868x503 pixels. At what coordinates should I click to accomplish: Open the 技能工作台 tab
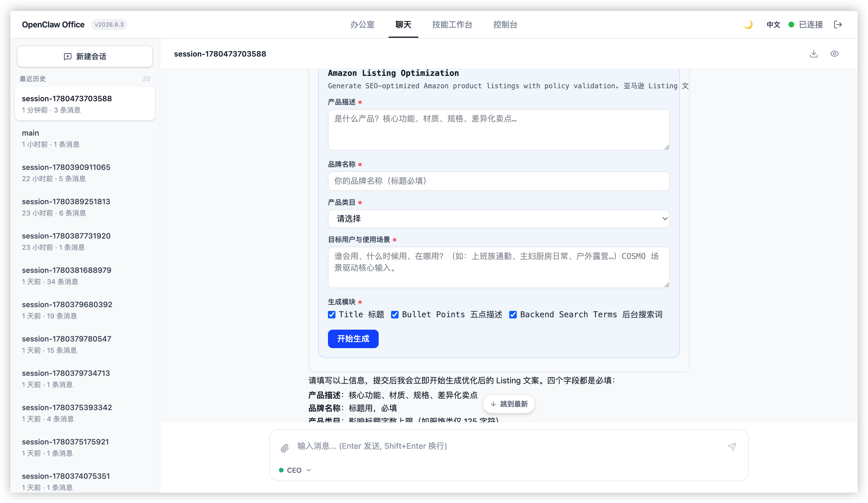pos(452,25)
